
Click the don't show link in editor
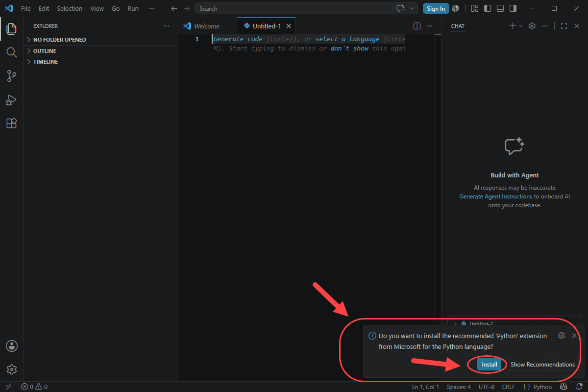[349, 48]
